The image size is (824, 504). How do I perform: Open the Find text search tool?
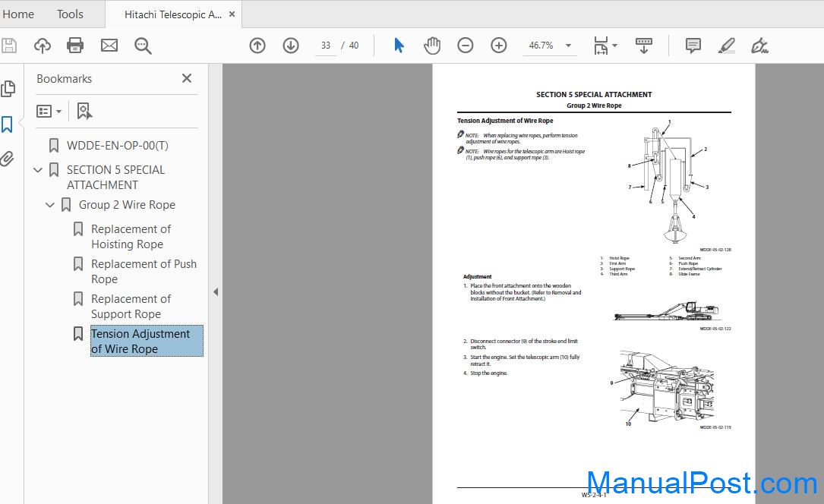coord(143,46)
